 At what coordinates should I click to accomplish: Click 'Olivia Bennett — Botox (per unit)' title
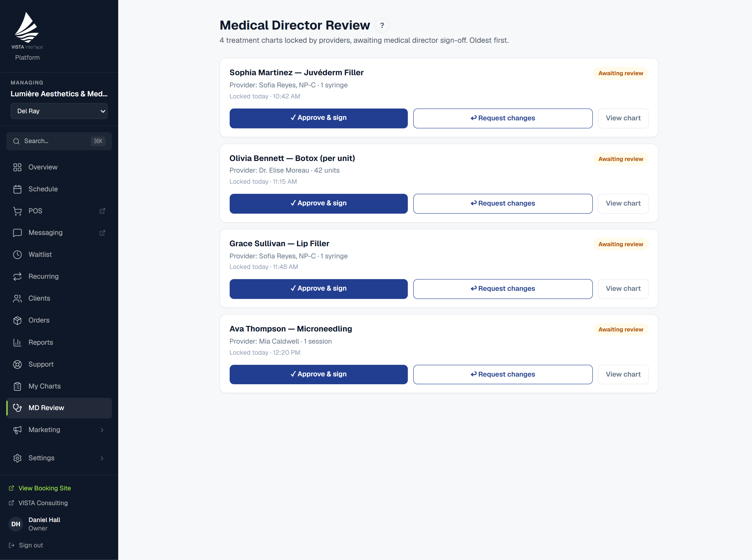[x=292, y=158]
